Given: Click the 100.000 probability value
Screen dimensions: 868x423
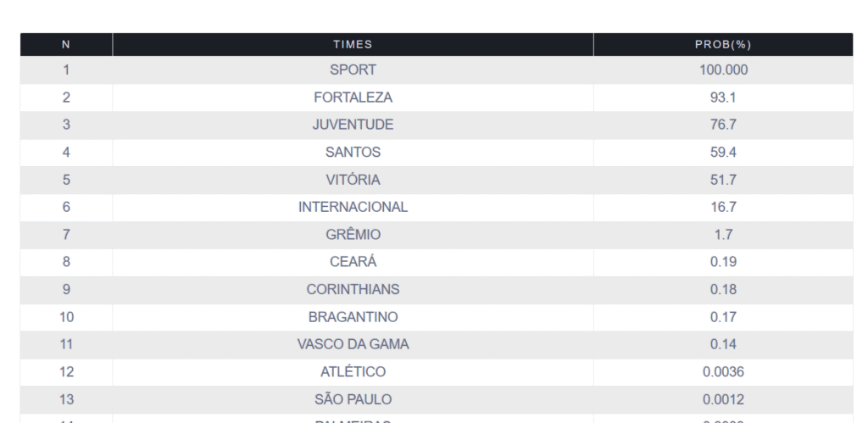Looking at the screenshot, I should (x=723, y=70).
